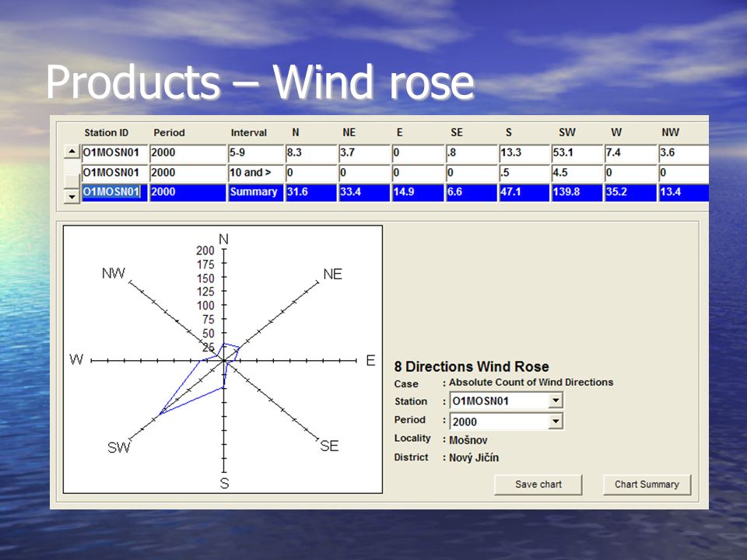
Task: Click the District value Nový Jičín
Action: [474, 457]
